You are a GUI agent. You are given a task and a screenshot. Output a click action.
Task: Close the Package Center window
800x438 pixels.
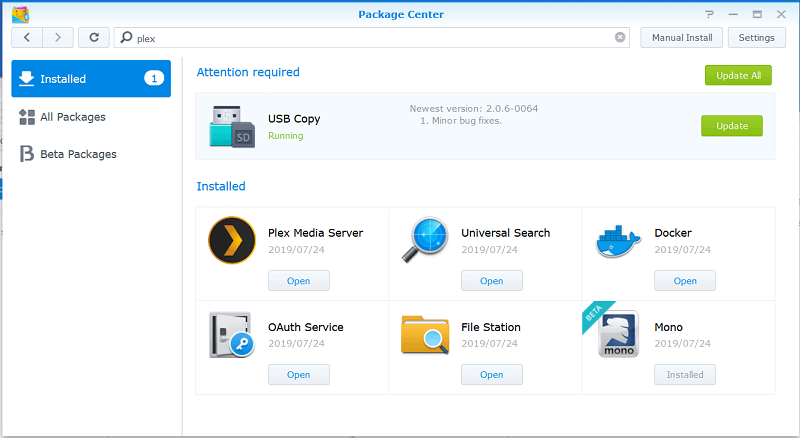(781, 14)
